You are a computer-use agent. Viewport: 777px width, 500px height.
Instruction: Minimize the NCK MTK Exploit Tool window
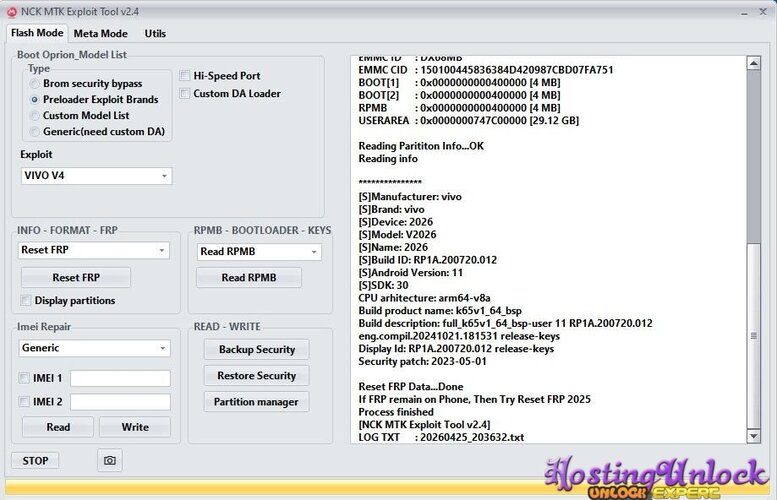click(x=744, y=12)
